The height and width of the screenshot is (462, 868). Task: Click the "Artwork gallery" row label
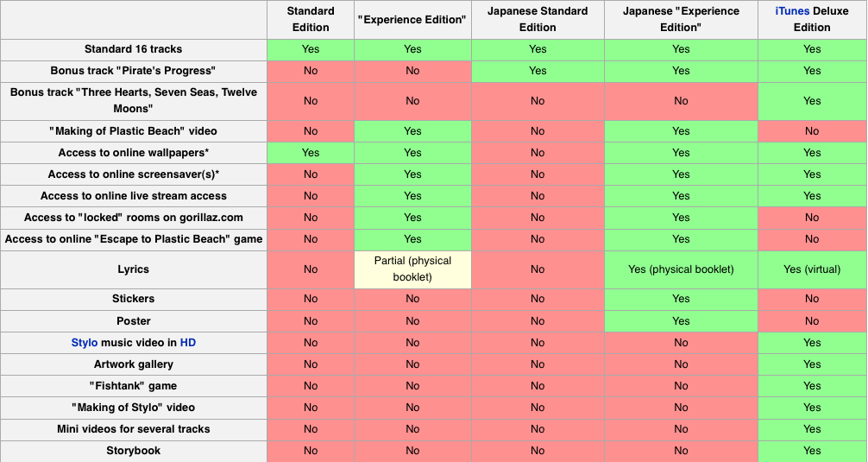click(134, 364)
